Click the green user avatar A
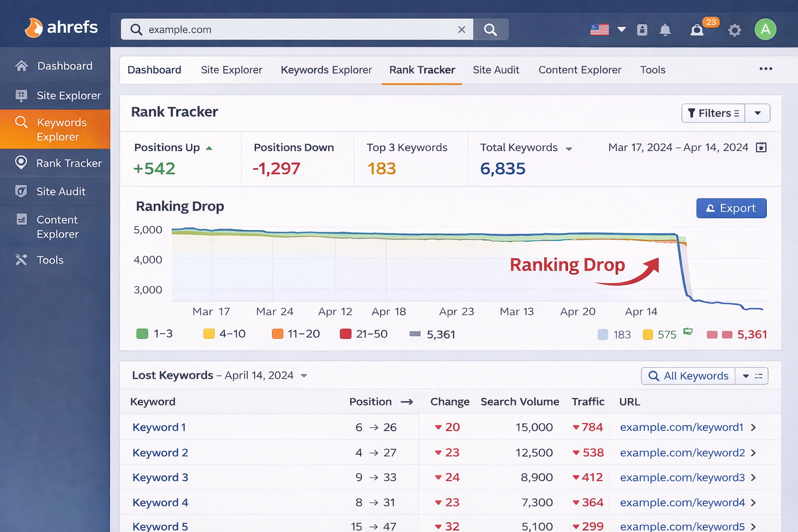Screen dimensions: 798x532 coord(765,30)
